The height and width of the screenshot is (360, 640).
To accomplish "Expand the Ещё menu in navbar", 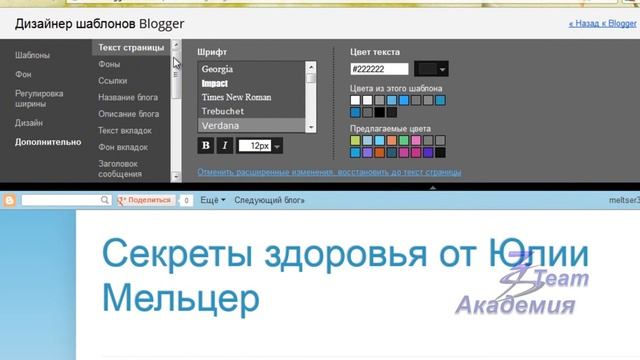I will 213,200.
